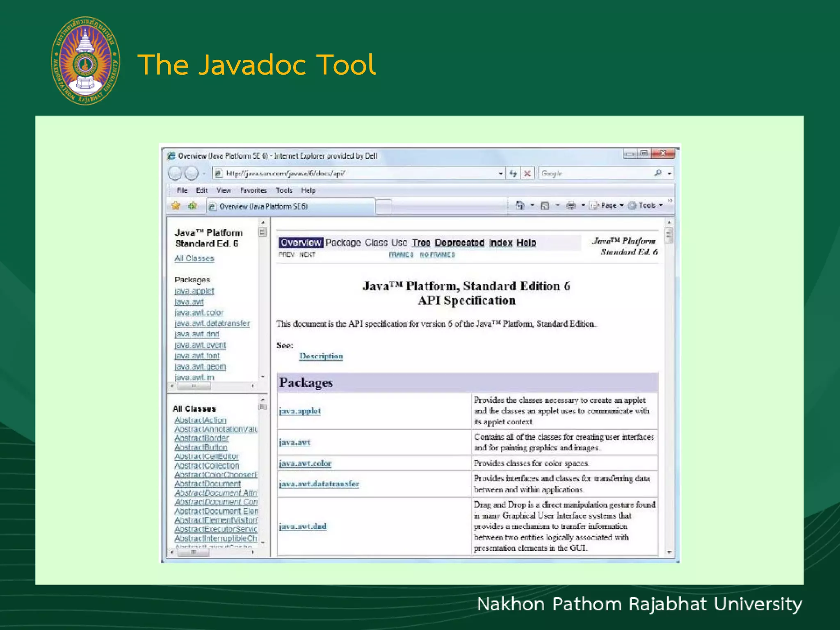This screenshot has width=840, height=630.
Task: Expand the Home button dropdown arrow
Action: 532,205
